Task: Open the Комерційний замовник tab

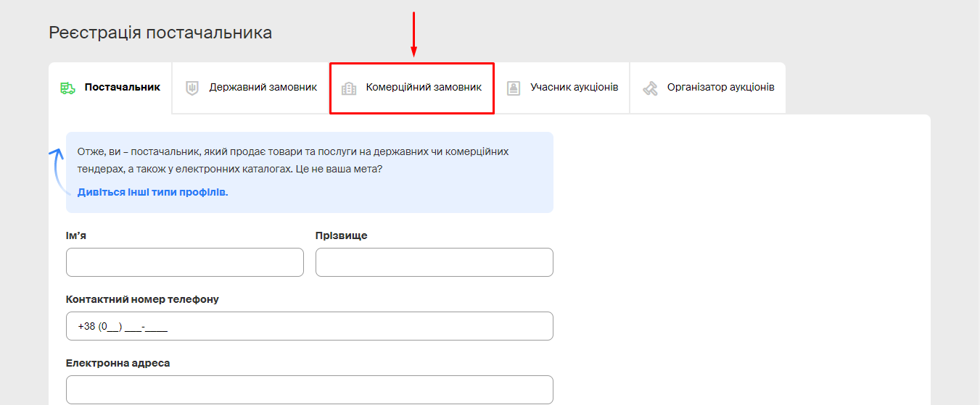Action: (423, 88)
